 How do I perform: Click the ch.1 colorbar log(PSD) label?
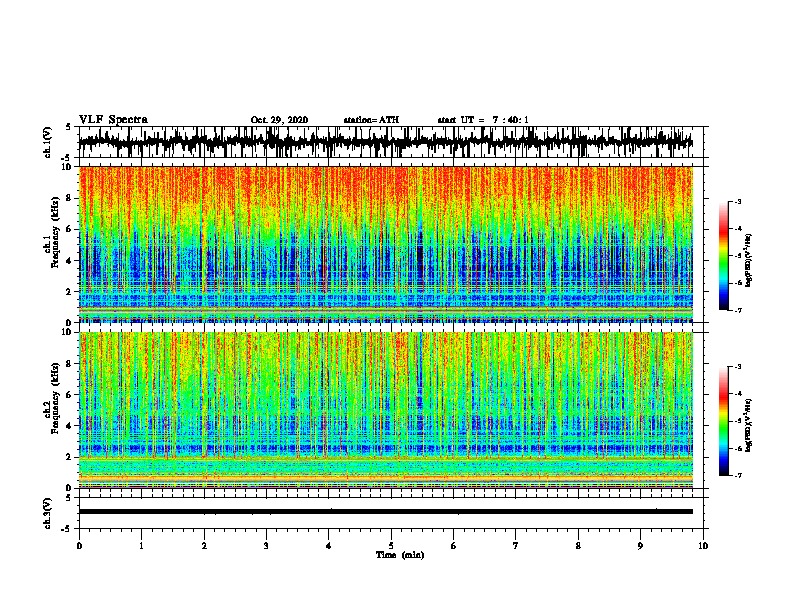click(x=748, y=261)
